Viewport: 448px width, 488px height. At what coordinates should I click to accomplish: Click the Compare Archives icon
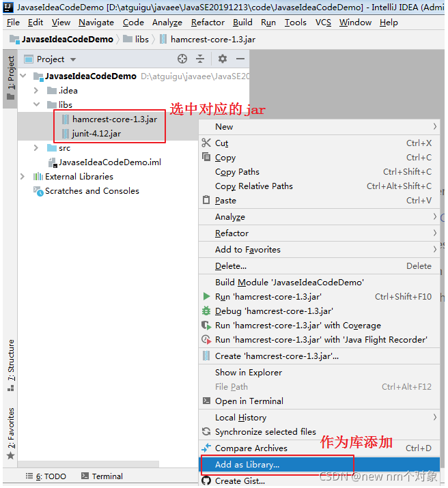(206, 448)
